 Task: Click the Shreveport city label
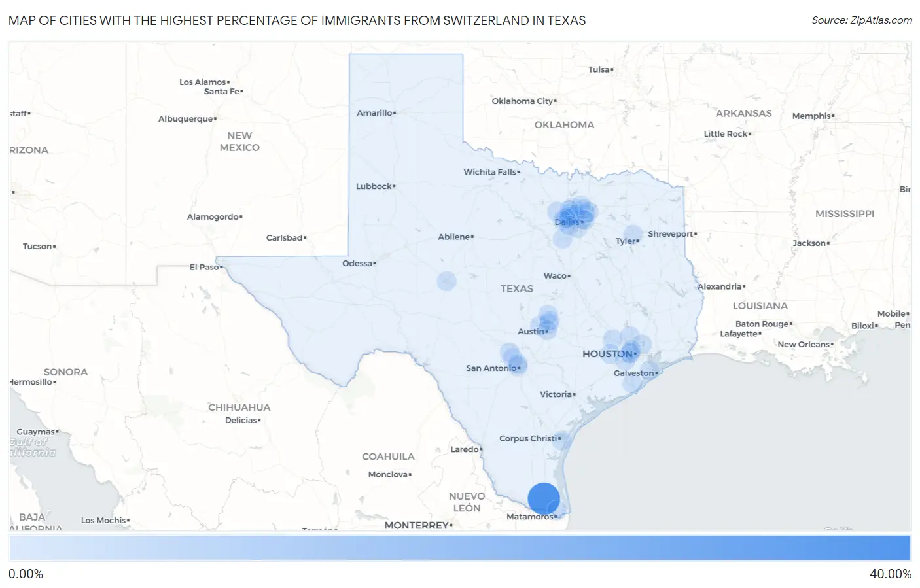671,234
